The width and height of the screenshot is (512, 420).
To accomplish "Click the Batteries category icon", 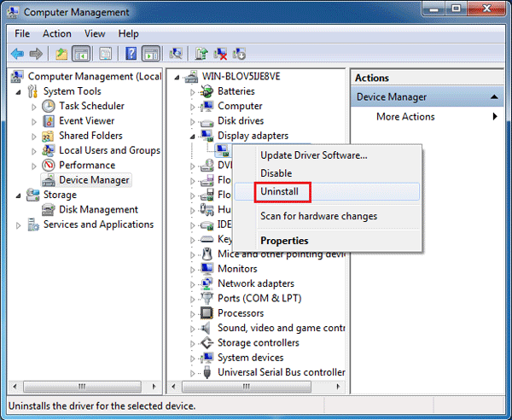I will pyautogui.click(x=207, y=91).
